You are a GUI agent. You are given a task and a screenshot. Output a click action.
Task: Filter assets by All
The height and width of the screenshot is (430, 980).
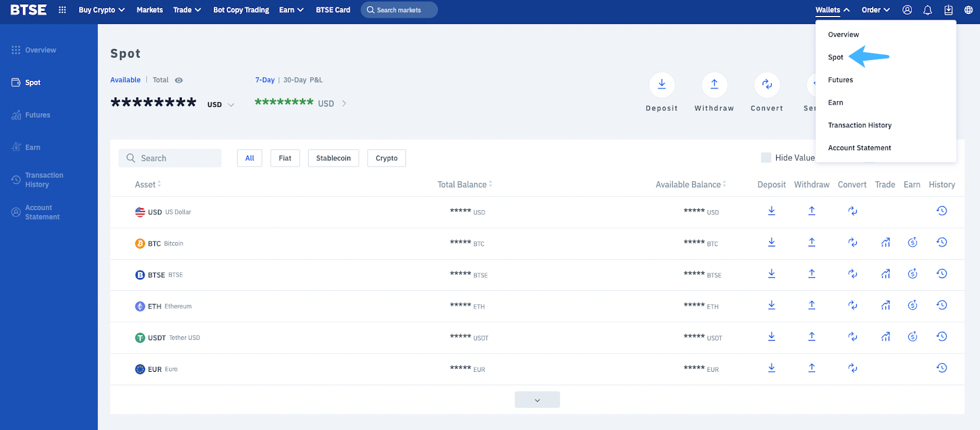pyautogui.click(x=250, y=158)
